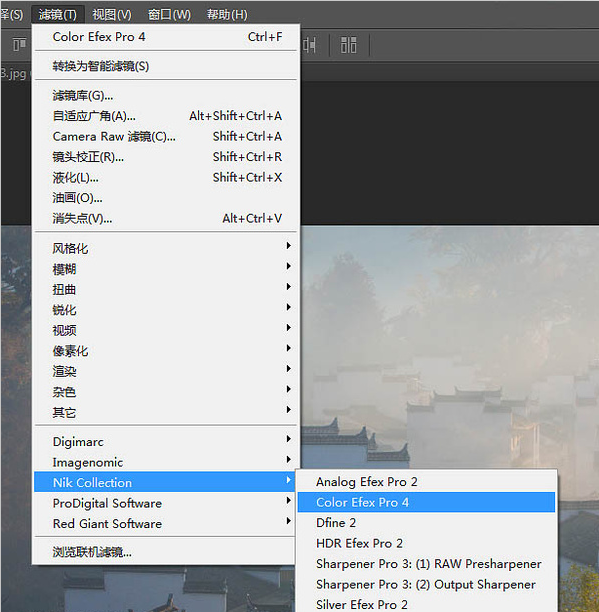This screenshot has width=599, height=612.
Task: Open the 窗口(W) menu
Action: click(169, 15)
